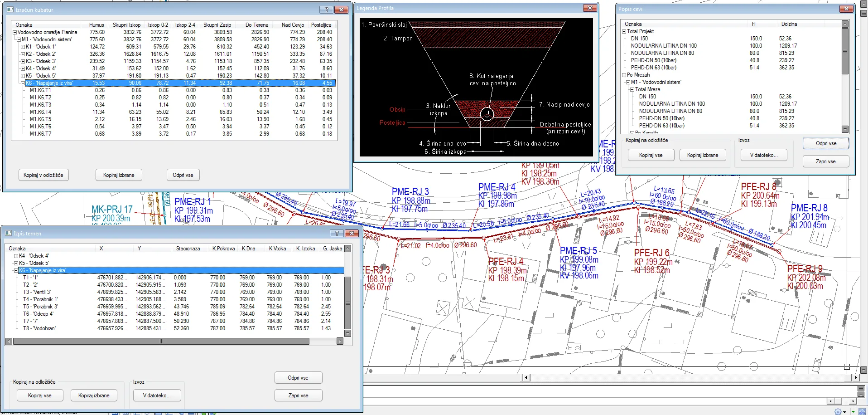Click the Stacionaza column header
This screenshot has width=868, height=415.
tap(188, 249)
